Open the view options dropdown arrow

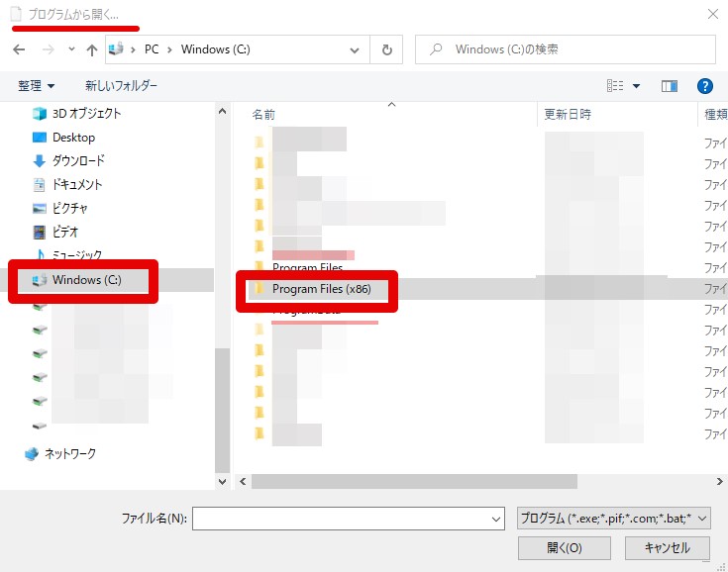pyautogui.click(x=636, y=86)
